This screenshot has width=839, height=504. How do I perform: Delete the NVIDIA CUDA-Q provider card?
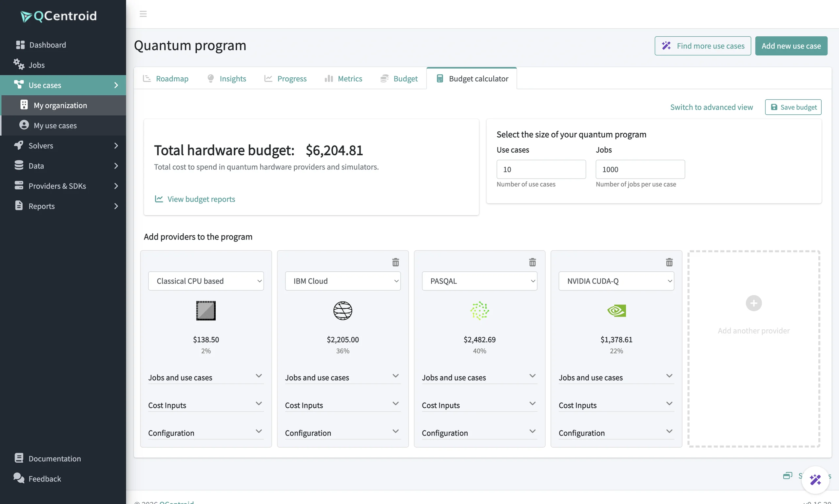(x=669, y=262)
